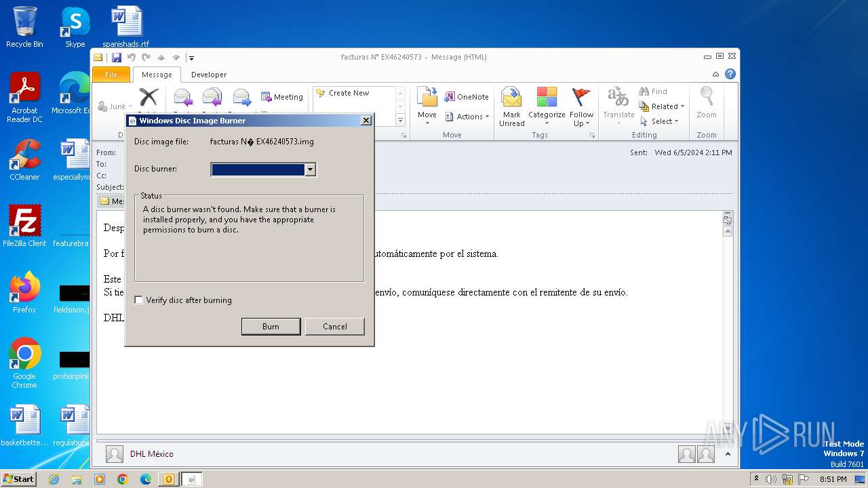Image resolution: width=868 pixels, height=488 pixels.
Task: Open CCleaner desktop shortcut
Action: 24,160
